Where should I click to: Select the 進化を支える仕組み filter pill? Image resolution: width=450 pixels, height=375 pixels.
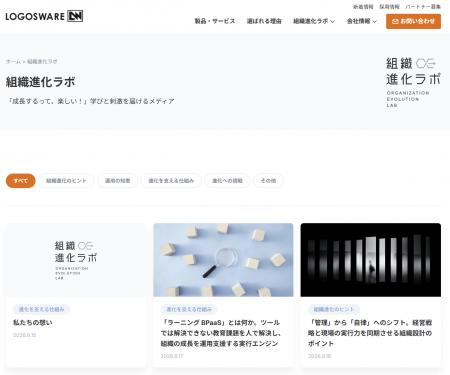click(x=171, y=181)
